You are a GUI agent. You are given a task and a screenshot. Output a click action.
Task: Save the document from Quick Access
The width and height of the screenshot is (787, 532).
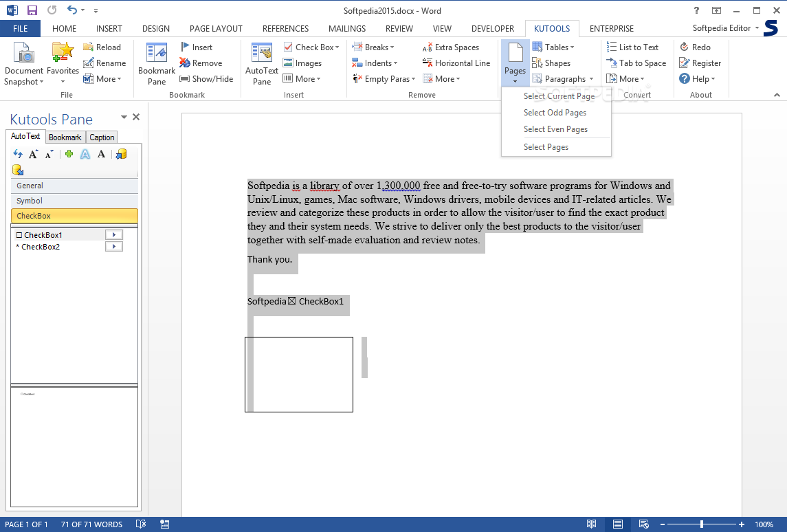[x=32, y=10]
